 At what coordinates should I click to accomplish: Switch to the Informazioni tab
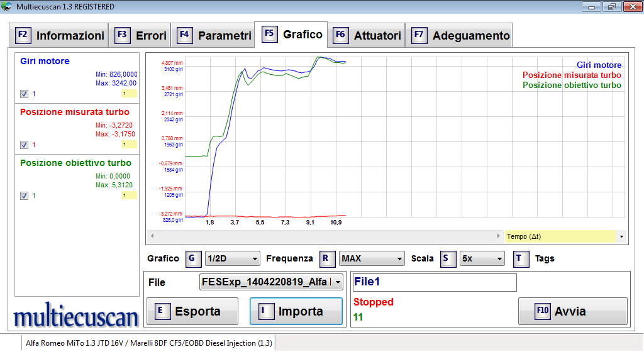(60, 36)
